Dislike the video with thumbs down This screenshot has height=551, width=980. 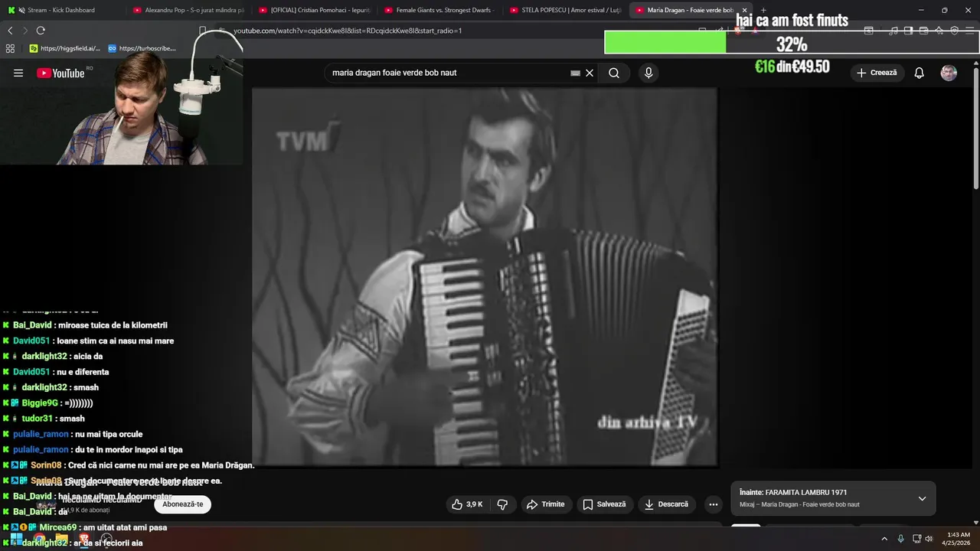[503, 504]
